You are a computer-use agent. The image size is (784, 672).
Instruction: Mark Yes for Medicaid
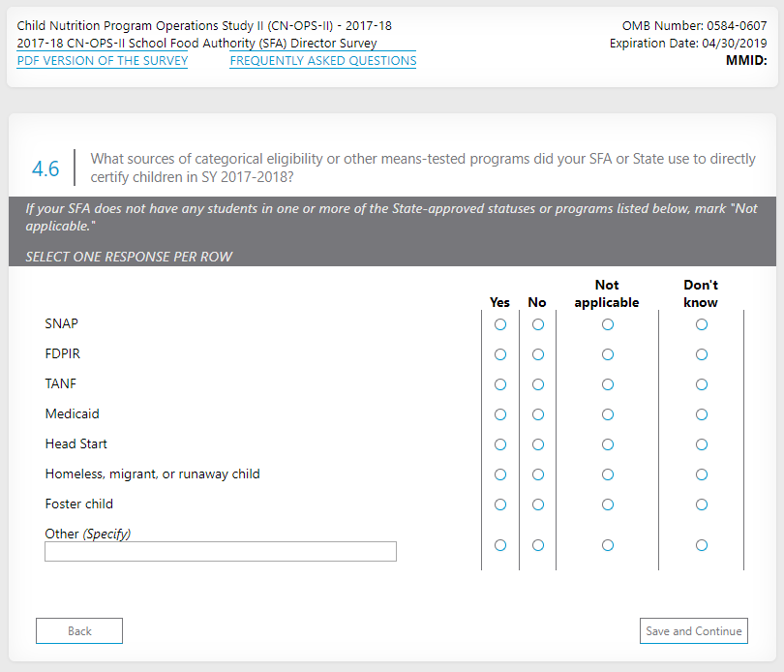pyautogui.click(x=500, y=414)
